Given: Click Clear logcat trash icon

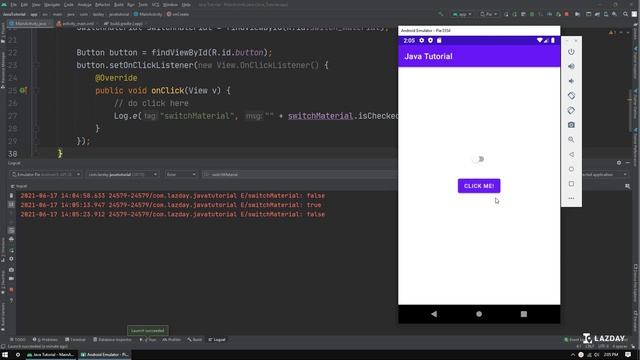Looking at the screenshot, I should pos(11,196).
